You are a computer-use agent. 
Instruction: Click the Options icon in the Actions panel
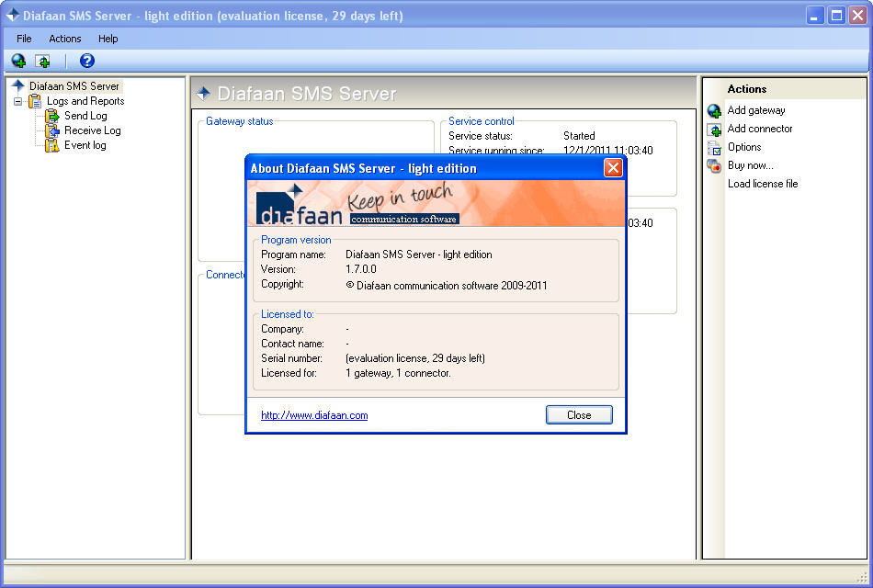tap(714, 147)
